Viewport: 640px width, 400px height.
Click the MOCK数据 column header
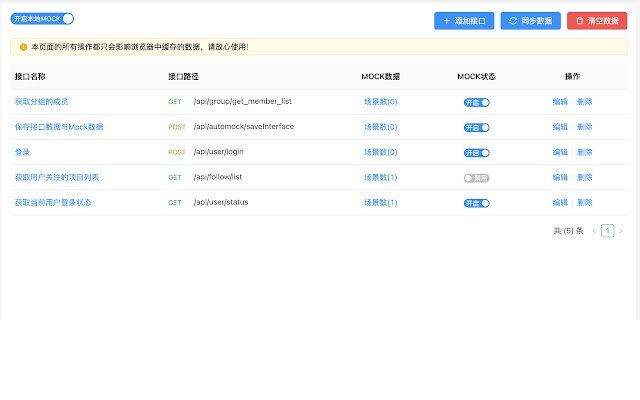[380, 76]
